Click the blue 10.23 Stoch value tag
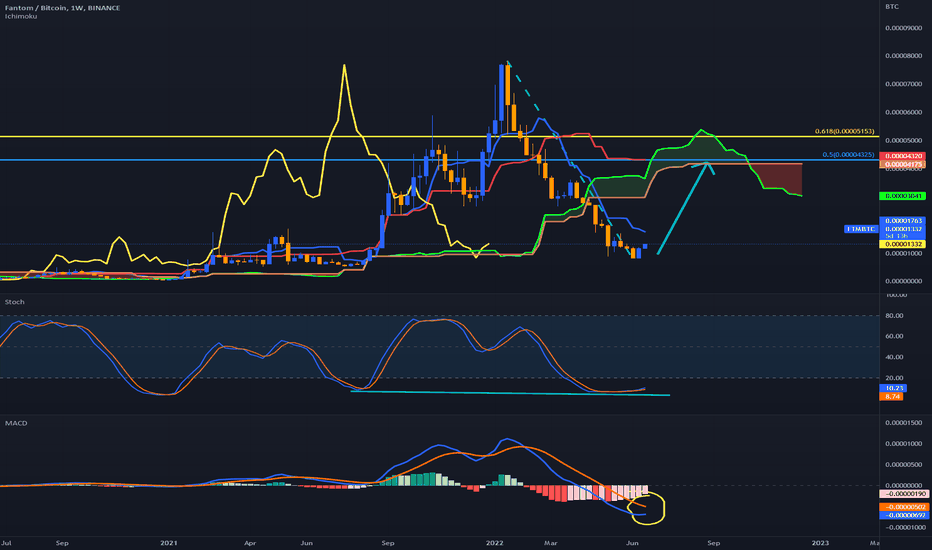Screen dimensions: 932x550 click(893, 388)
